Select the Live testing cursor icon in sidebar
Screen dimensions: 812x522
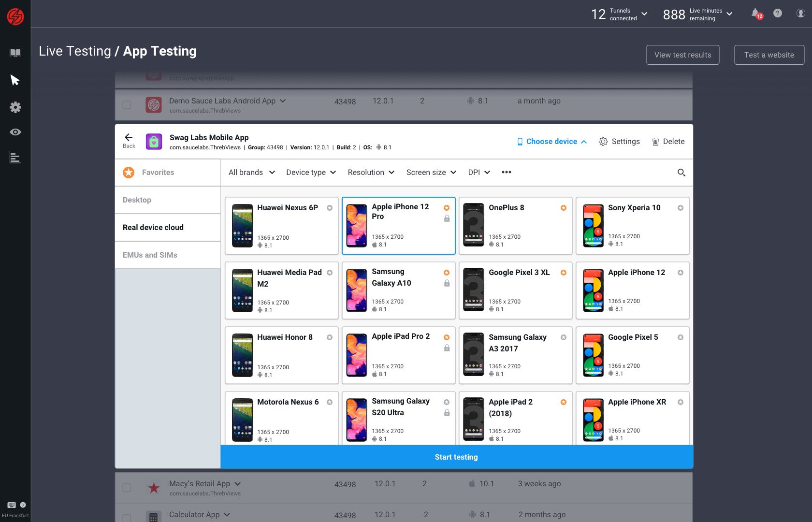pos(15,80)
